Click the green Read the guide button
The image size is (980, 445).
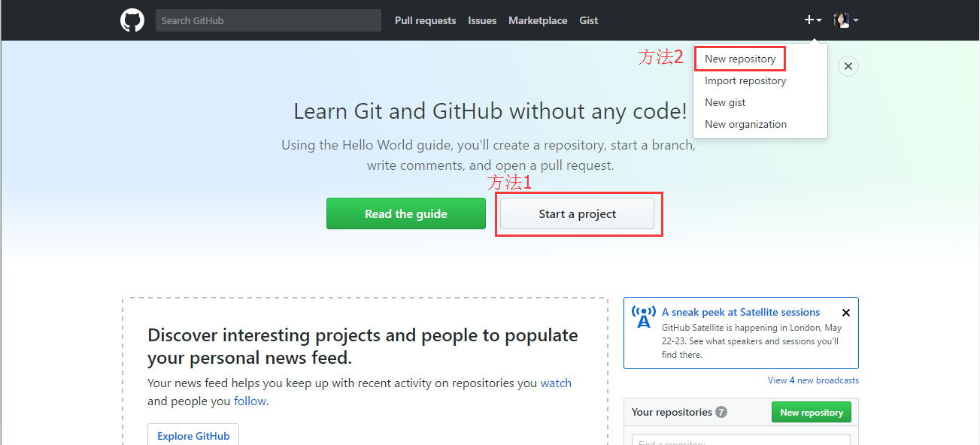coord(406,213)
